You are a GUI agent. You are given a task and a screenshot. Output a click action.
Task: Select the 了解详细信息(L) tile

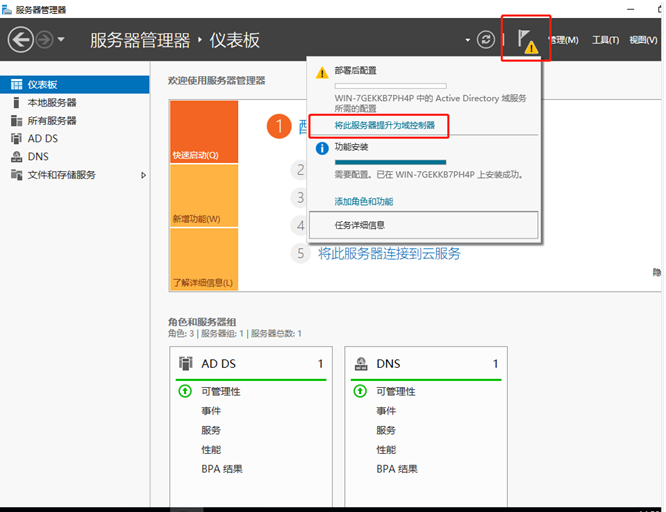pos(204,259)
